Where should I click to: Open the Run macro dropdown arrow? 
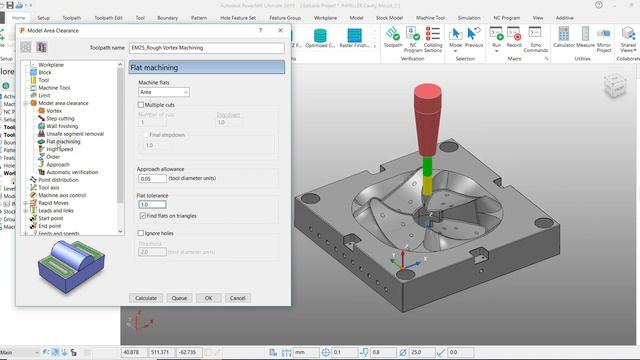point(496,51)
